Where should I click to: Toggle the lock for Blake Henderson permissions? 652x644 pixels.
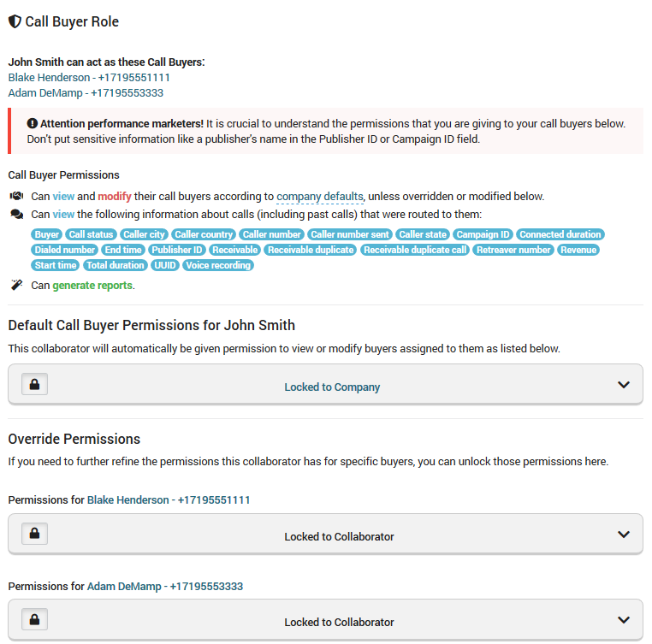click(x=34, y=535)
